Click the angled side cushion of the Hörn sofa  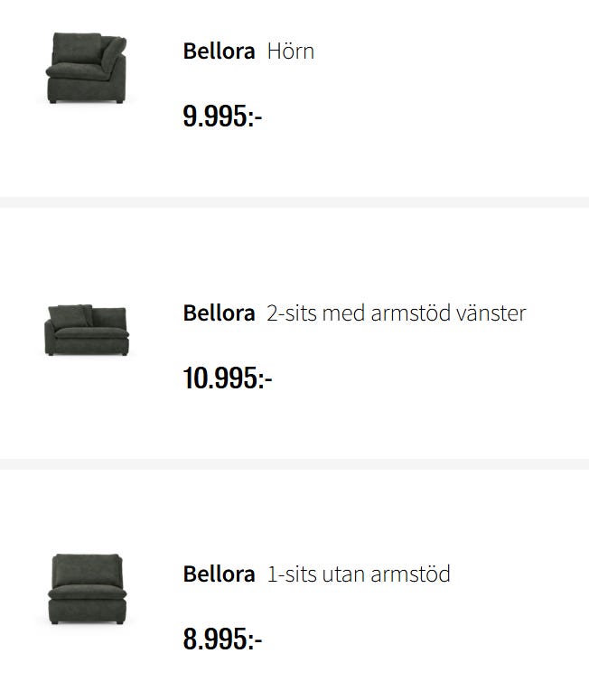coord(114,51)
